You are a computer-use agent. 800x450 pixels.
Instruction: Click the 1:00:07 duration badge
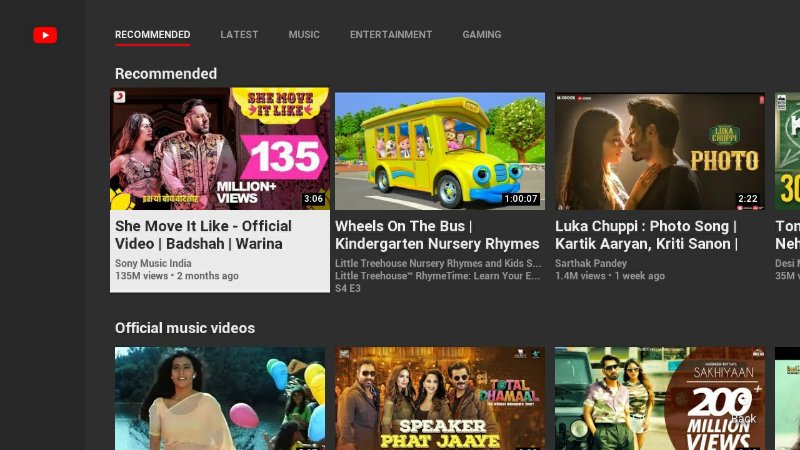point(520,199)
